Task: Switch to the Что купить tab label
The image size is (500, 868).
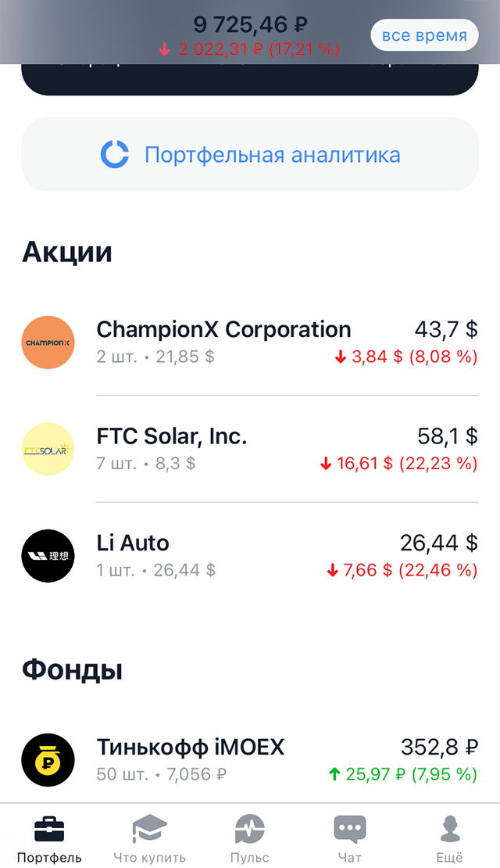Action: (x=149, y=858)
